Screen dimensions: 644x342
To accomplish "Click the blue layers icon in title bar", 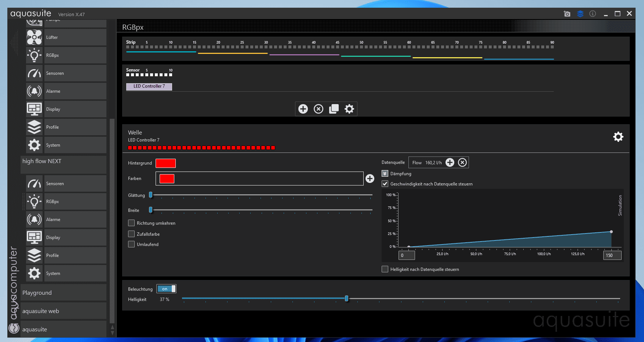I will pos(580,14).
